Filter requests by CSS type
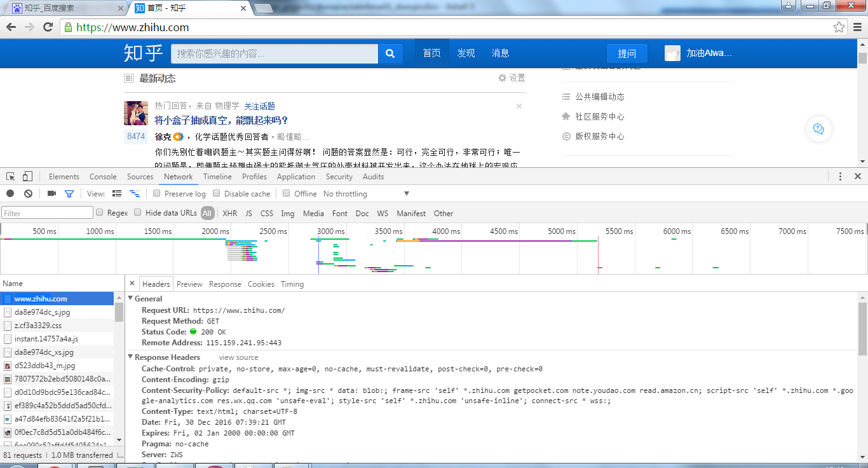This screenshot has width=868, height=468. [267, 214]
